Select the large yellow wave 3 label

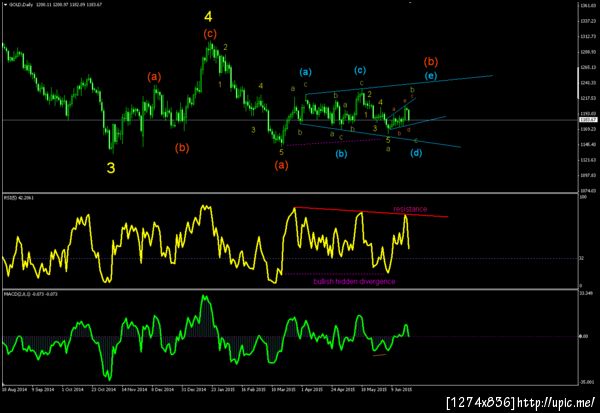[x=111, y=168]
